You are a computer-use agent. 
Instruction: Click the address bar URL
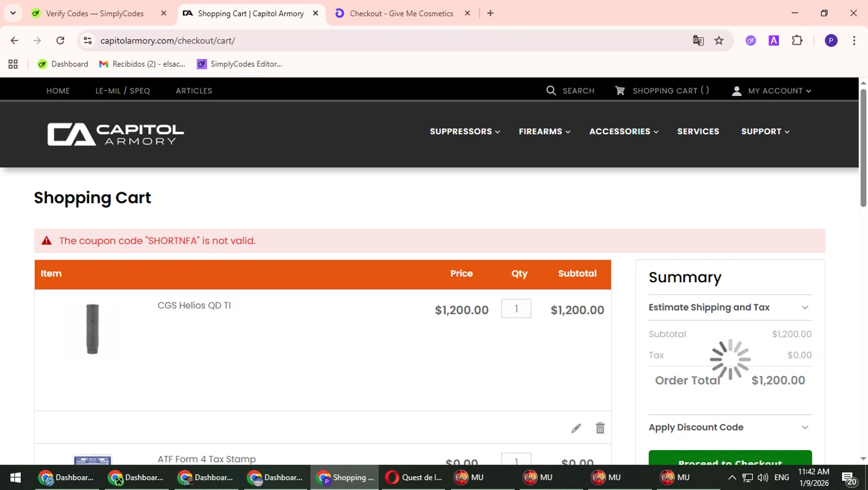pyautogui.click(x=168, y=40)
